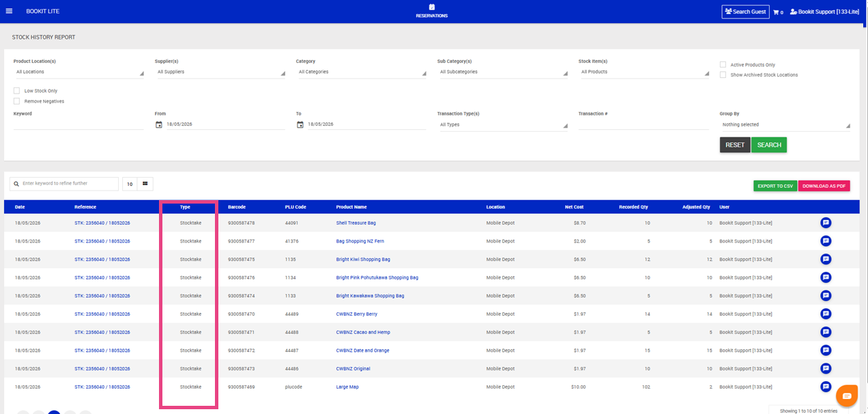The width and height of the screenshot is (868, 414).
Task: Open comment icon for Large Map row
Action: (x=826, y=387)
